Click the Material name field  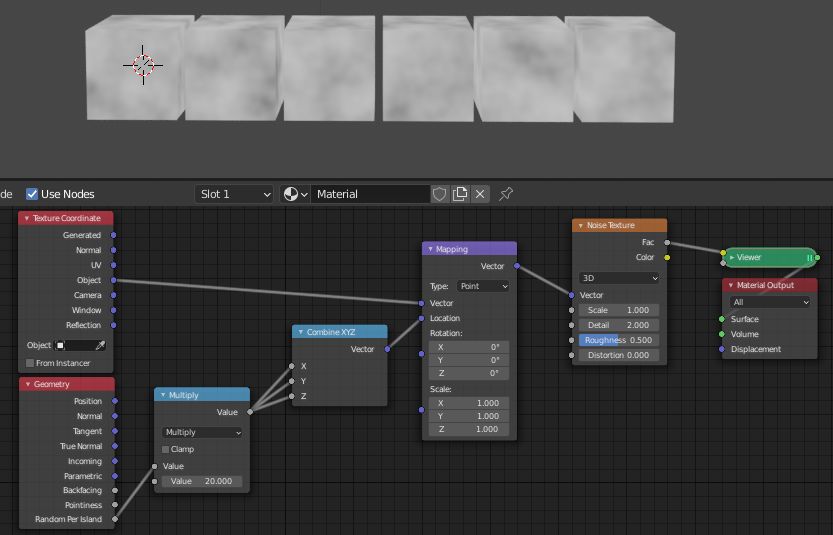click(370, 194)
